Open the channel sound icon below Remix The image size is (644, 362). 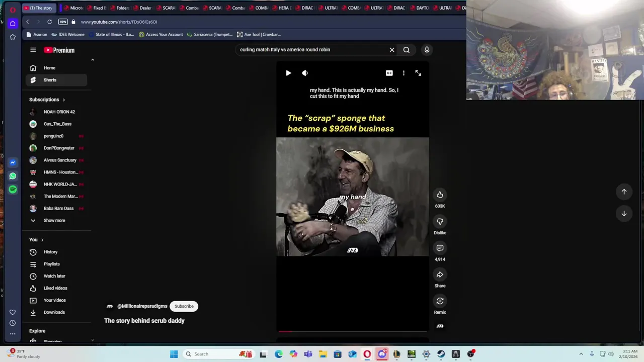click(x=440, y=326)
